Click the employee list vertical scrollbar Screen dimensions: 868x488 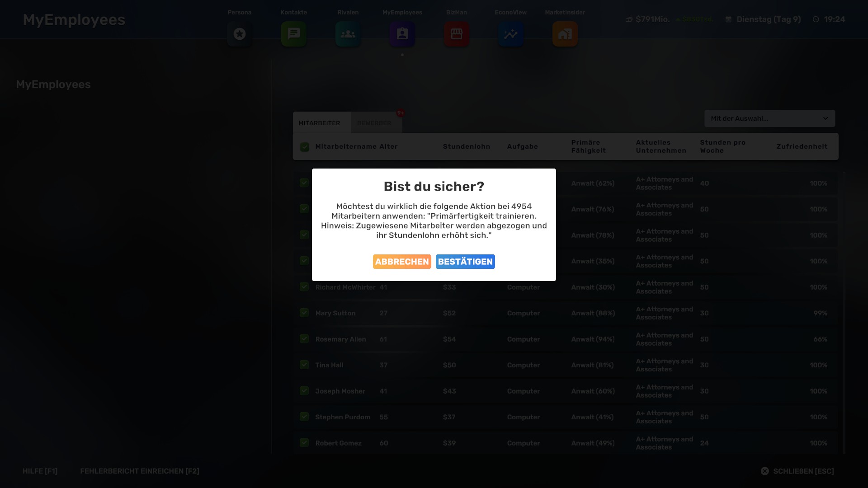(x=844, y=312)
